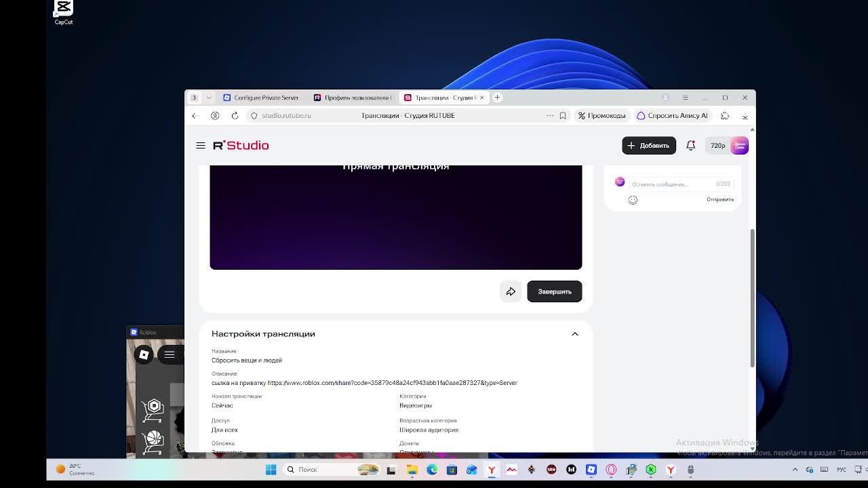Click the tab group counter showing 3
Viewport: 868px width, 488px height.
(x=194, y=98)
